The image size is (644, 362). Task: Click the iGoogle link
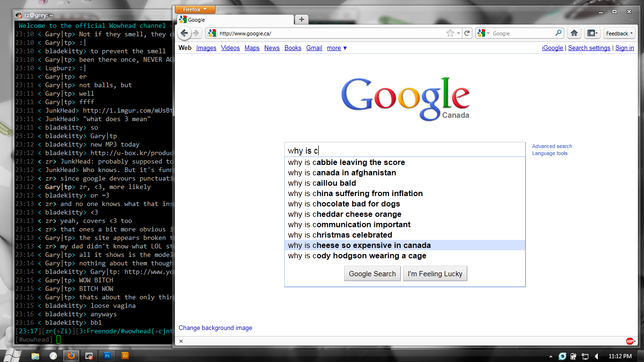tap(553, 48)
